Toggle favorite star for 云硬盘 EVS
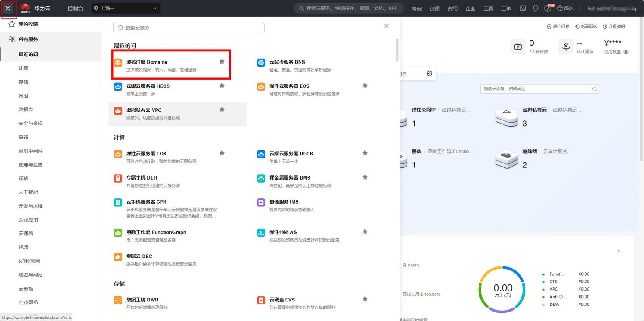 [x=365, y=299]
